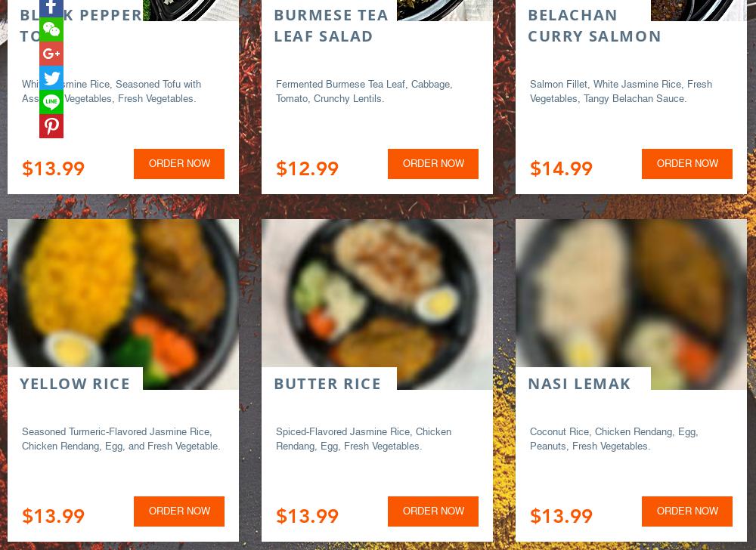Open the Butter Rice photo

coord(377,294)
